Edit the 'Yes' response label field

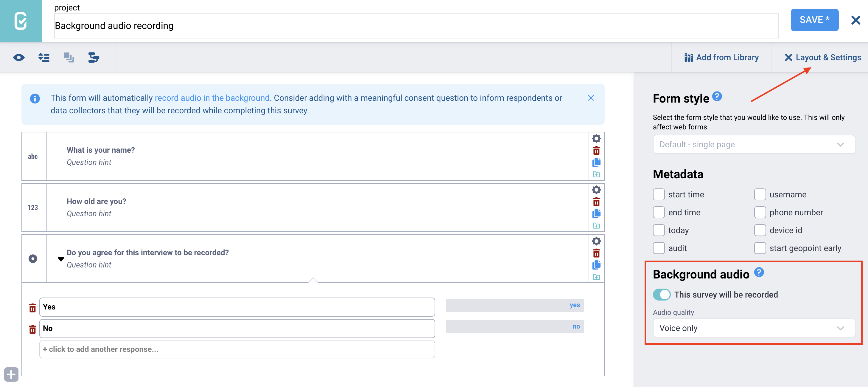click(237, 307)
